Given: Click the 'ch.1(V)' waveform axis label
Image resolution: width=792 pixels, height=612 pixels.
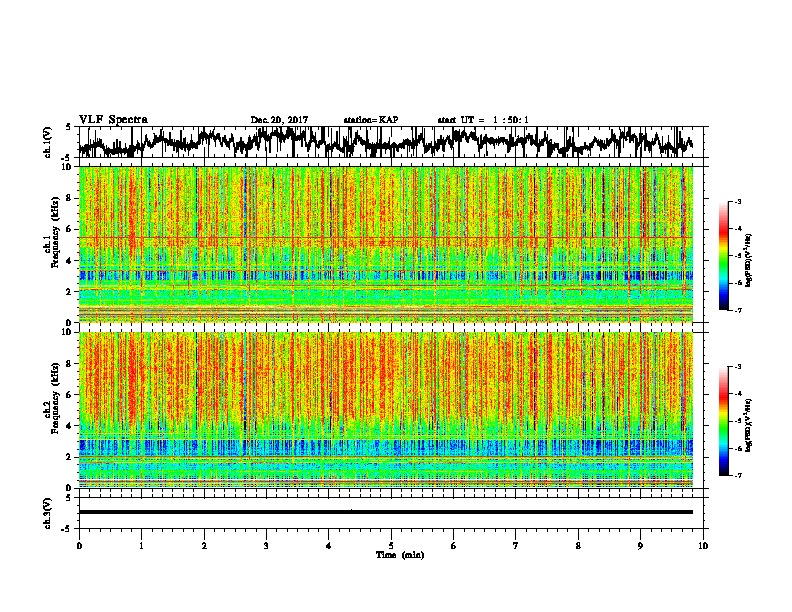Looking at the screenshot, I should pos(48,142).
